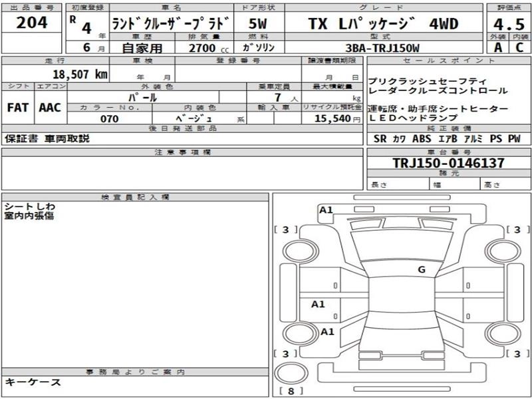Click the grade TX Lパッケージ 4WD
532x399 pixels.
click(x=384, y=24)
